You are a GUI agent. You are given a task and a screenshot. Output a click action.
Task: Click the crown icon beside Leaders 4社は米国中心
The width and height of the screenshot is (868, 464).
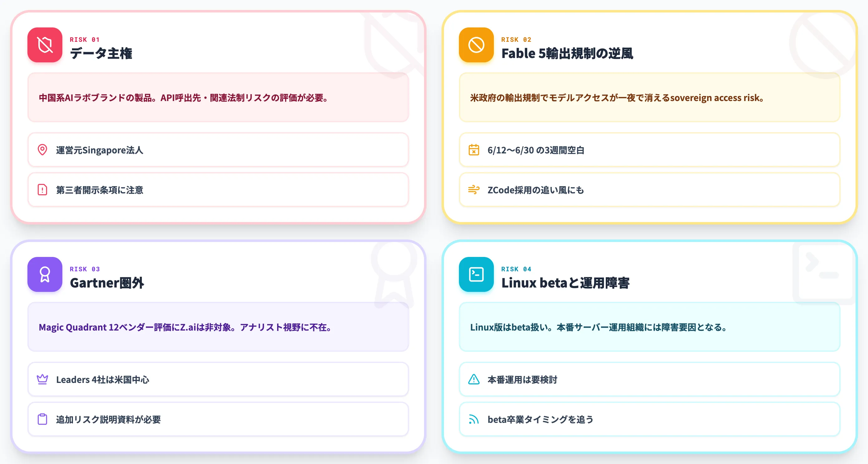(x=42, y=379)
